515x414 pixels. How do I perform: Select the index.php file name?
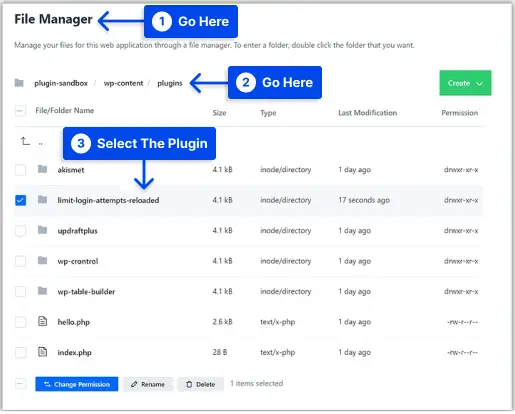point(74,353)
